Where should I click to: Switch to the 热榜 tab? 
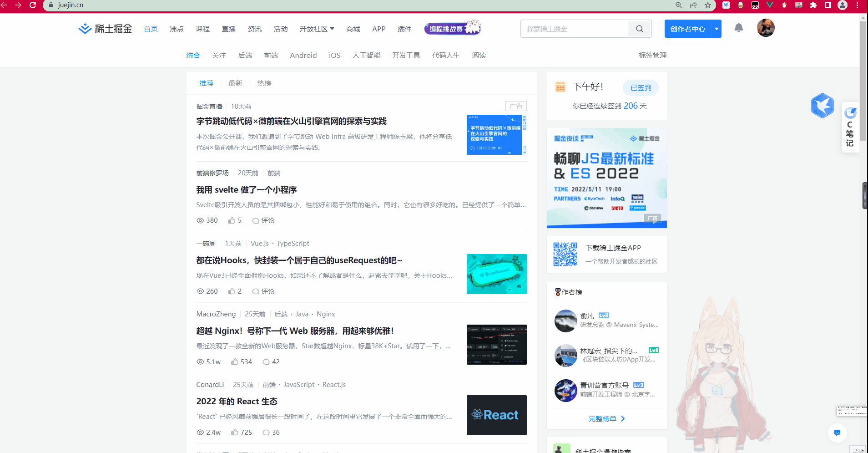point(264,83)
